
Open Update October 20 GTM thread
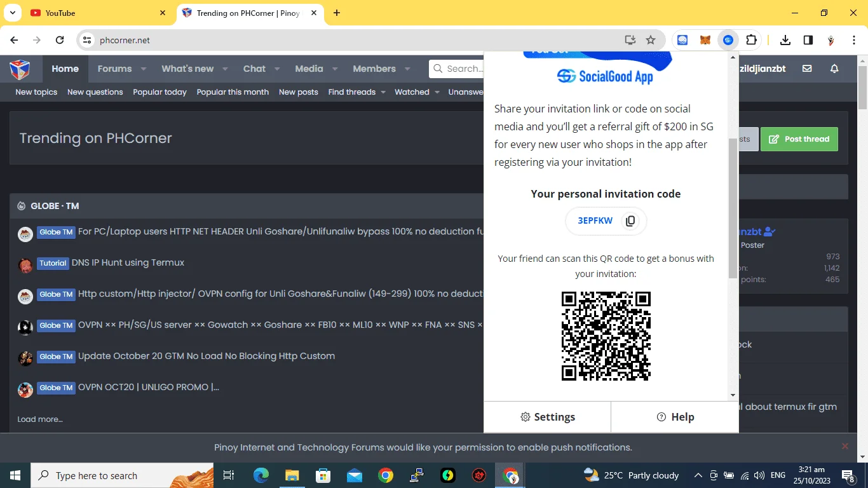(x=207, y=356)
